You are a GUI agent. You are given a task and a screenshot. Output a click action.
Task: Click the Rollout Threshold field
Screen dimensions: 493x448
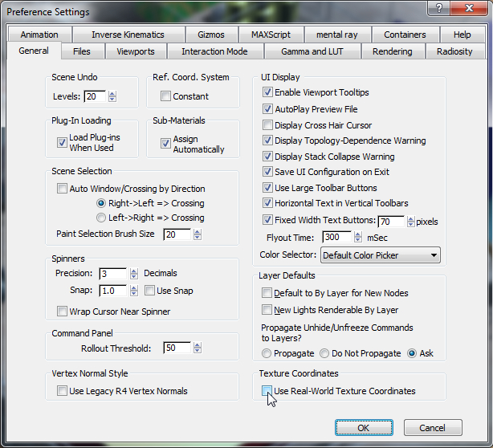click(x=177, y=348)
